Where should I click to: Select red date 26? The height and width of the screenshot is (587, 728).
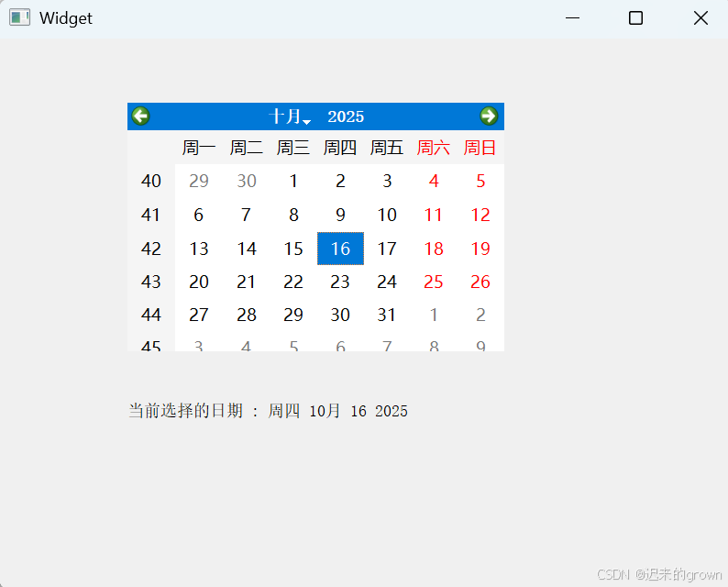pyautogui.click(x=481, y=282)
